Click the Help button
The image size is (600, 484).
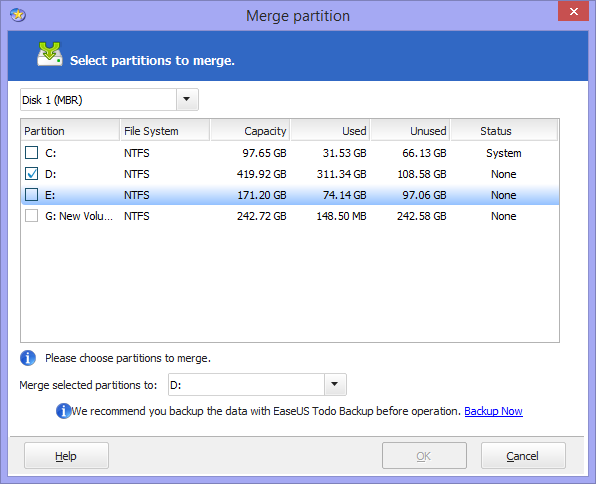(66, 456)
